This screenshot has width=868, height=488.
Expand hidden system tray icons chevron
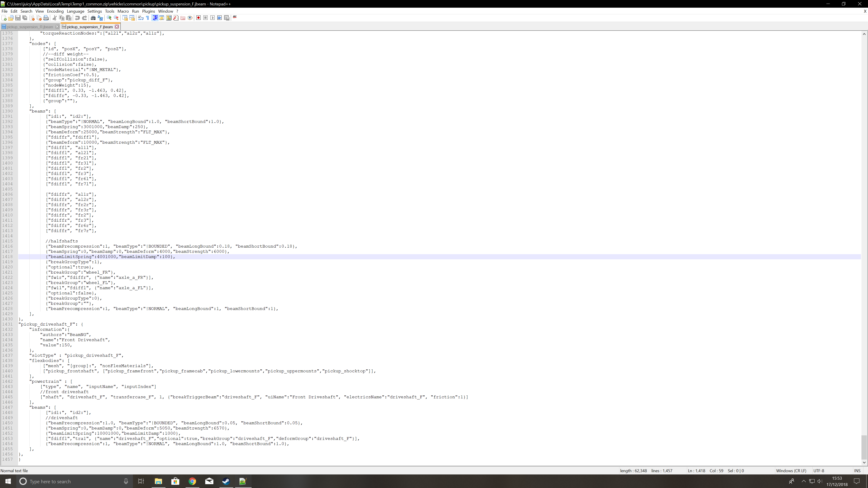[803, 481]
